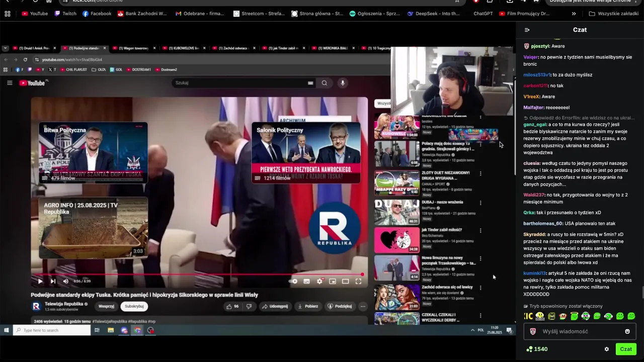Image resolution: width=644 pixels, height=362 pixels.
Task: Open the ChatGPT bookmark
Action: tap(483, 14)
